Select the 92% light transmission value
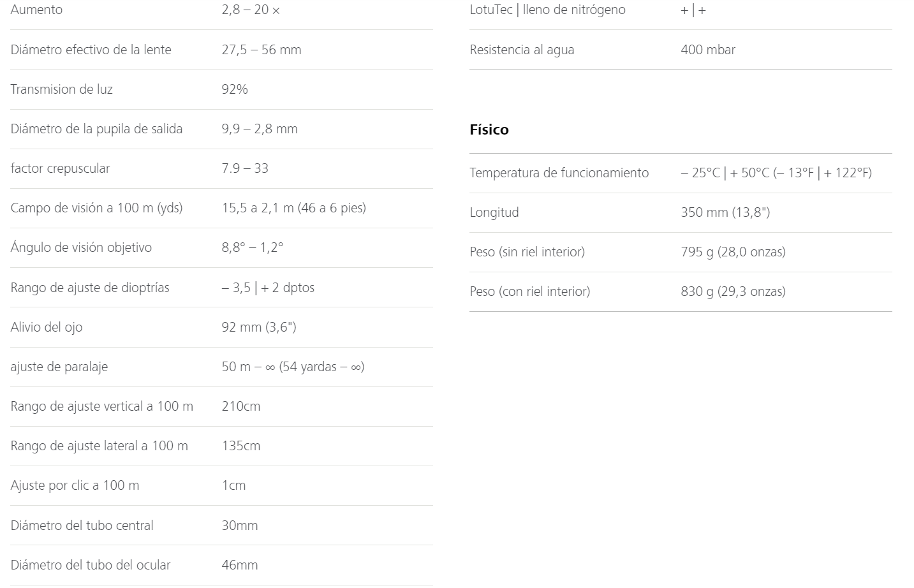The width and height of the screenshot is (914, 588). [x=235, y=89]
